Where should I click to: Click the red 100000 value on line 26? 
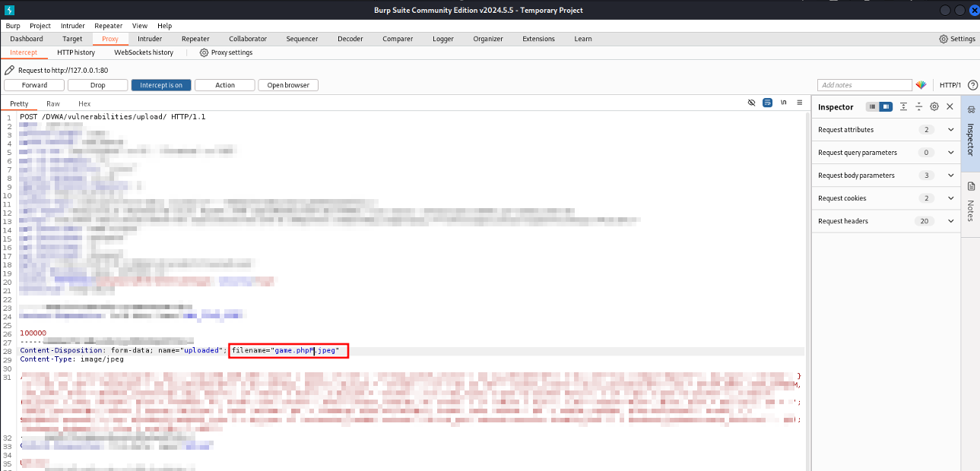pos(33,333)
